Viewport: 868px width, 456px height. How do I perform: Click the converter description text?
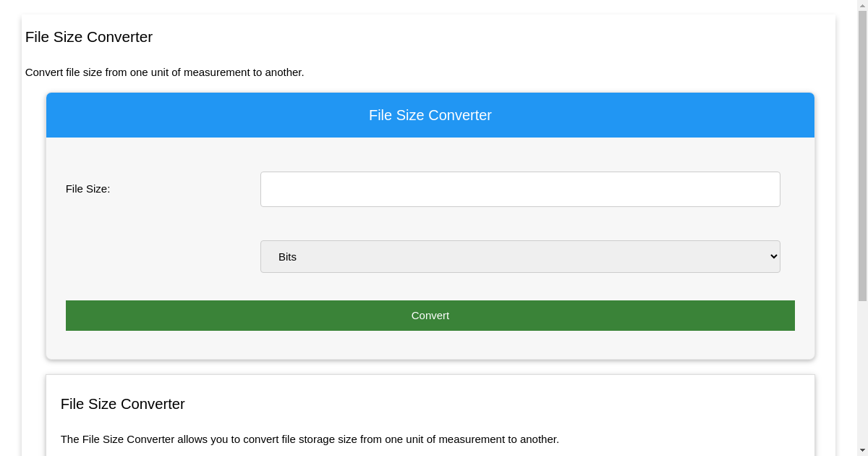tap(165, 72)
